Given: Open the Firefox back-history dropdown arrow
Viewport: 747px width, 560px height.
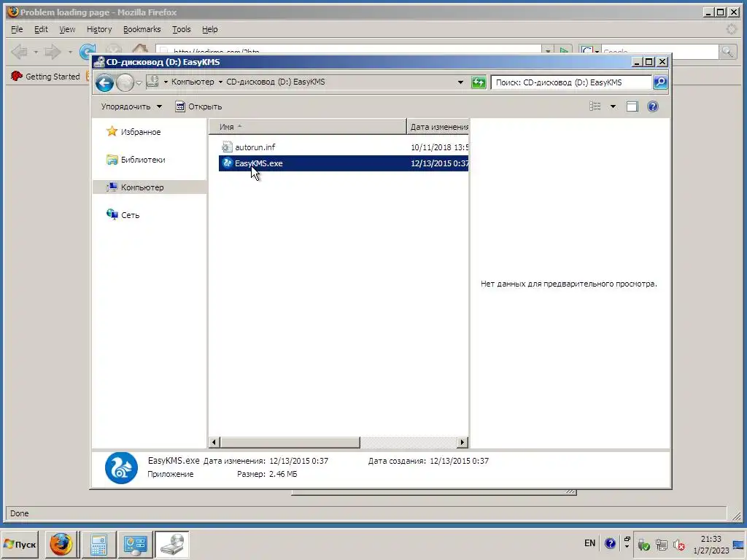Looking at the screenshot, I should coord(36,52).
